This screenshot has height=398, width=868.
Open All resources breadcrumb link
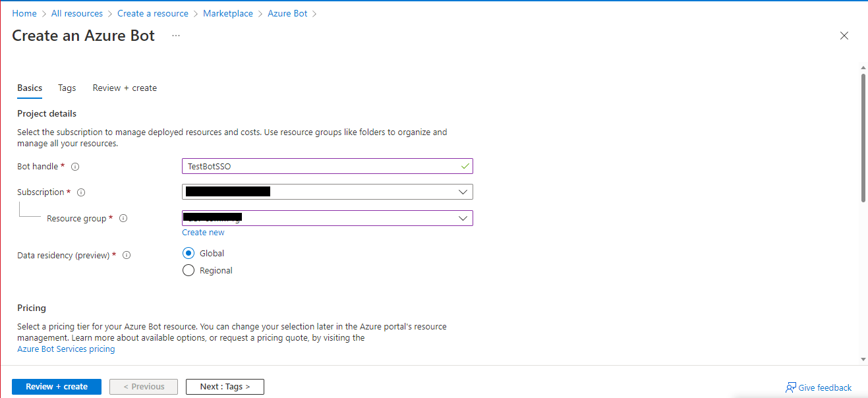77,13
